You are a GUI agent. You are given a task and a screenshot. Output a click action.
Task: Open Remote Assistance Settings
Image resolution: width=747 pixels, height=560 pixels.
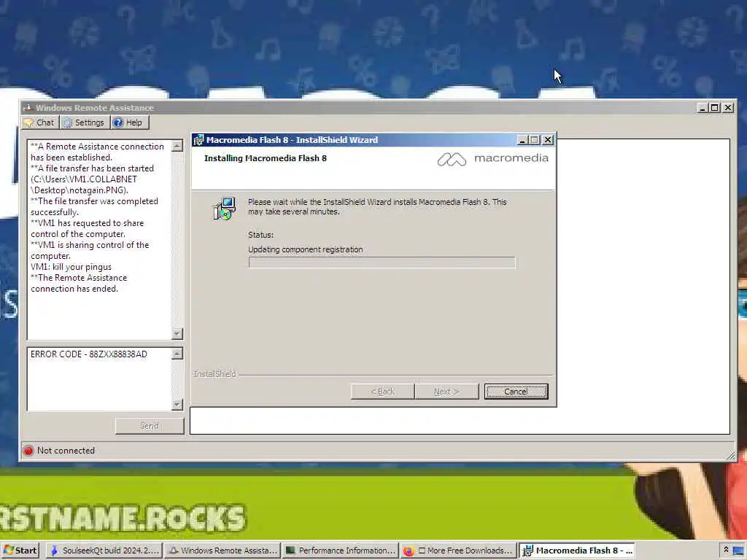85,122
